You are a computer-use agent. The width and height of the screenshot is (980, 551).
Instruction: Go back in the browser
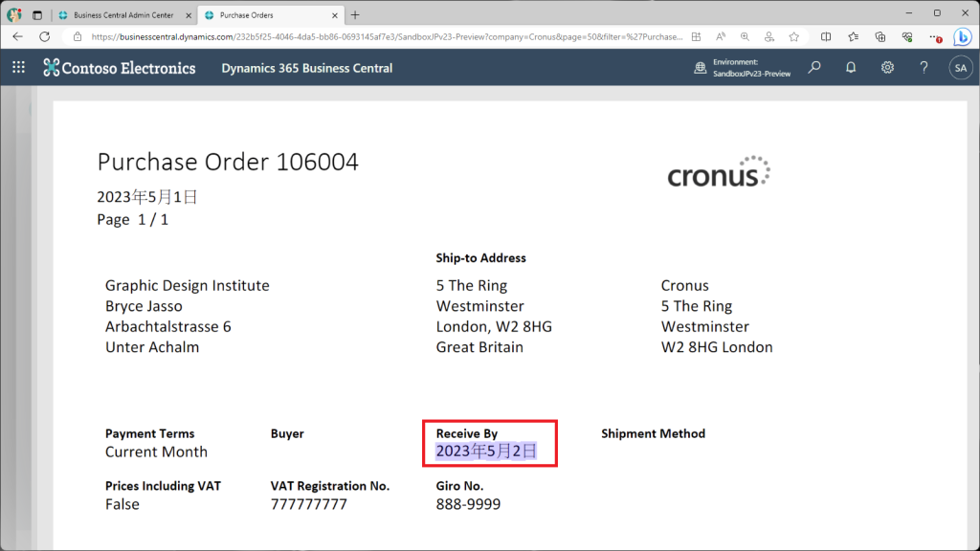coord(17,37)
